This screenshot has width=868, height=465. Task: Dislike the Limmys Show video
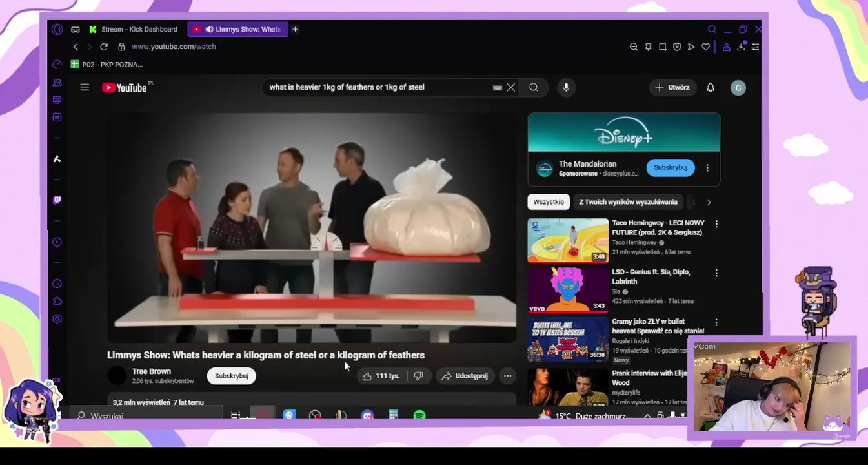pos(418,376)
